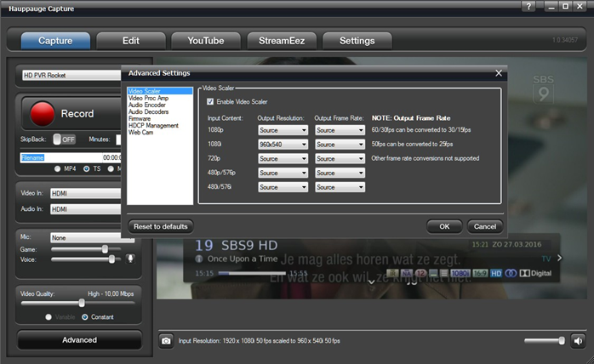This screenshot has height=364, width=594.
Task: Open help with the question mark icon
Action: coord(528,7)
